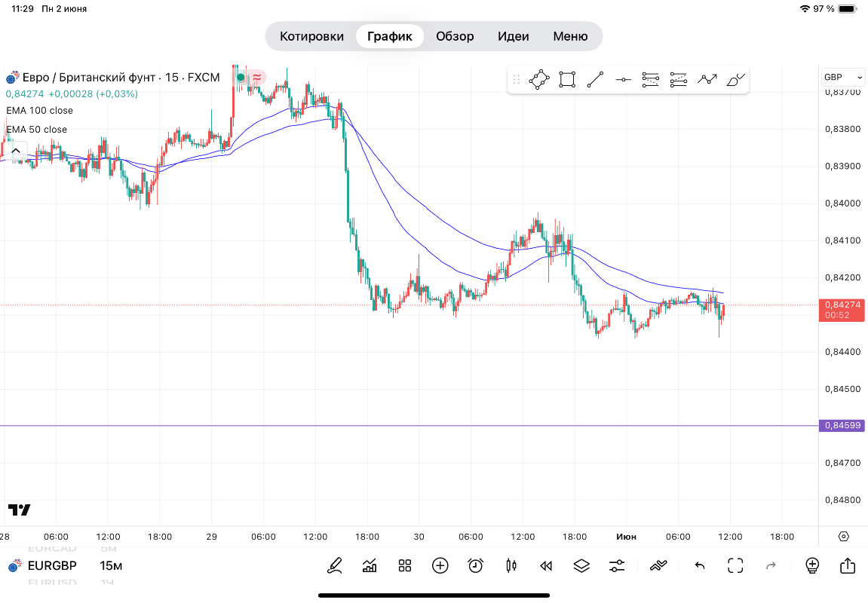This screenshot has width=868, height=603.
Task: Tap the double zigzag lines icon
Action: coord(658,565)
